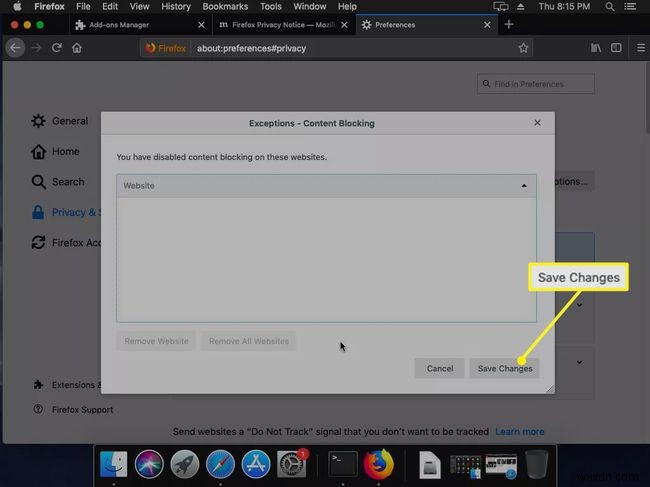Expand lower chevron behind the dialog
The height and width of the screenshot is (487, 650).
tap(580, 362)
